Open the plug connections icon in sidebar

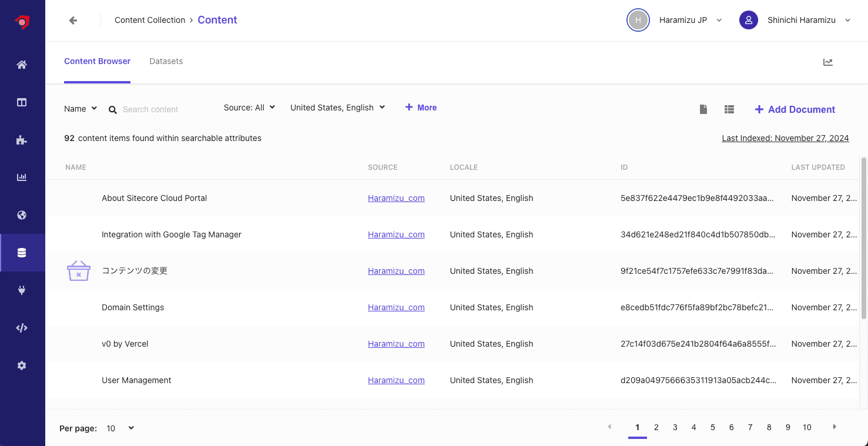tap(22, 290)
